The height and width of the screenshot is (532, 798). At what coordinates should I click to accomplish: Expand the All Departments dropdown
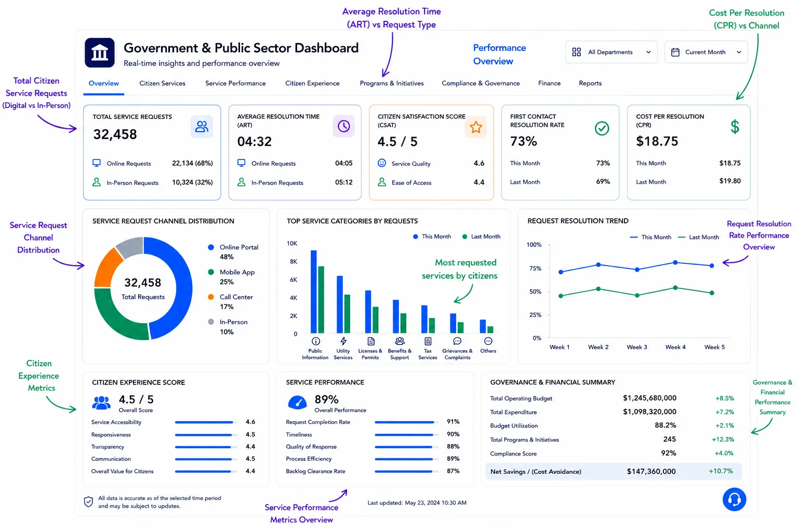(611, 52)
